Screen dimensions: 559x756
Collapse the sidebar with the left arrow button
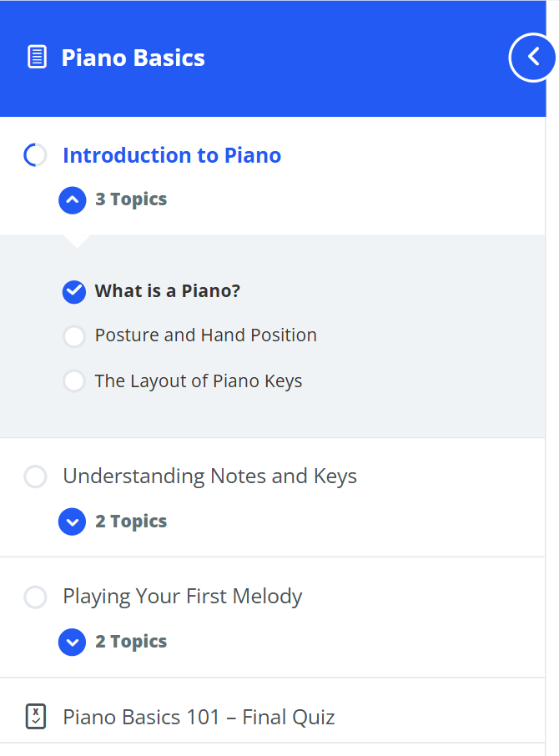coord(533,57)
